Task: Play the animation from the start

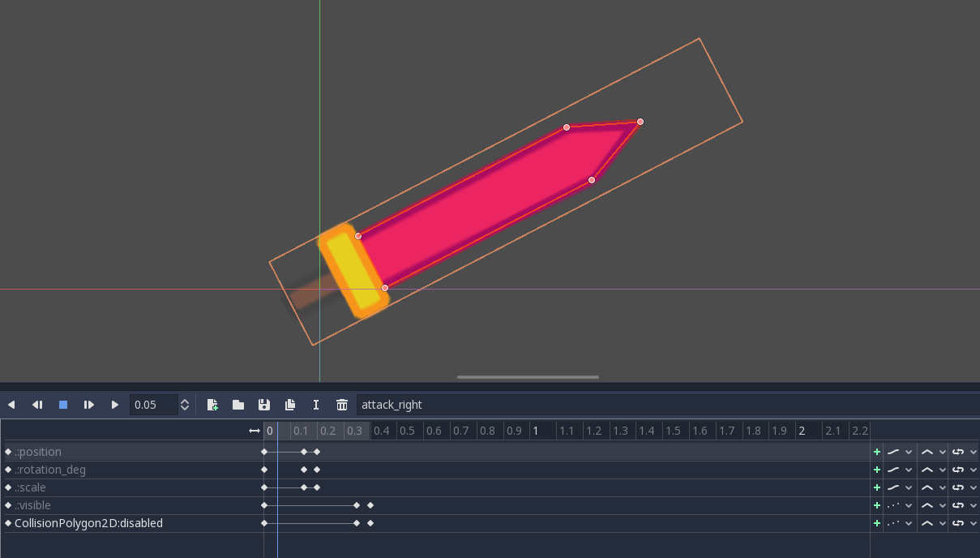Action: 89,405
